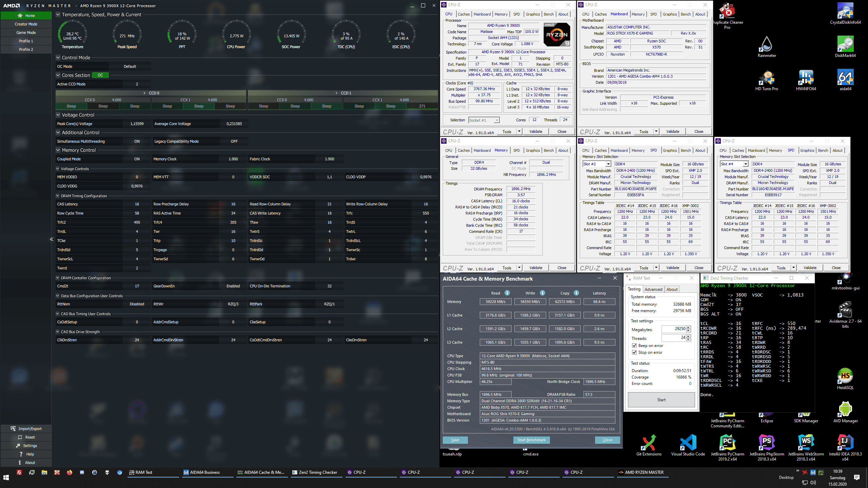Open the action center notification icon
The image size is (868, 488).
click(857, 477)
